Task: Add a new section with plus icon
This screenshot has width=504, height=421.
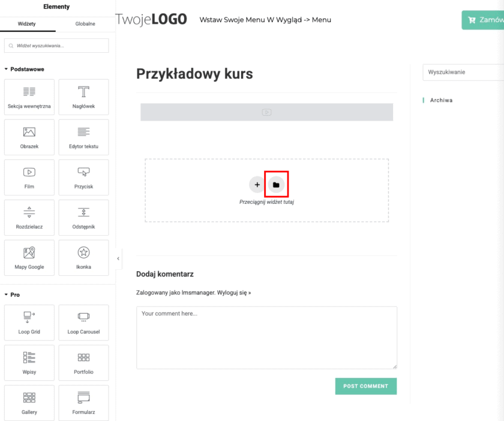Action: 257,184
